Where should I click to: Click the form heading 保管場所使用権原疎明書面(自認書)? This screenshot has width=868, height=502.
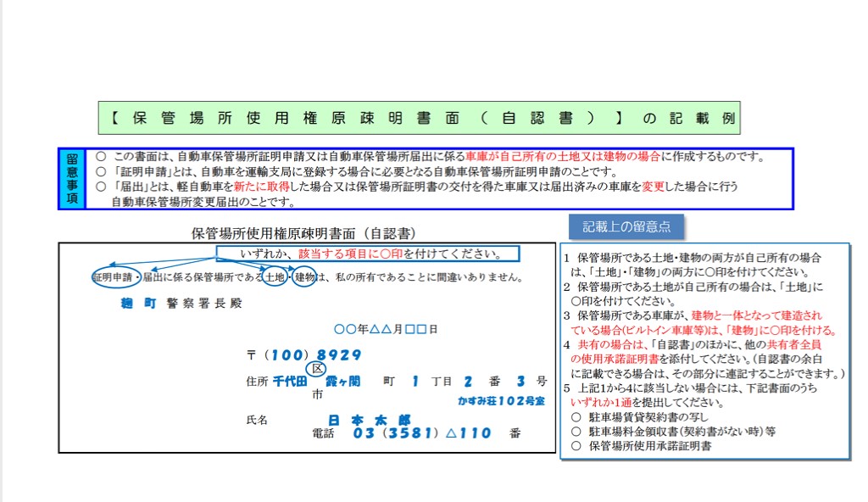click(303, 232)
